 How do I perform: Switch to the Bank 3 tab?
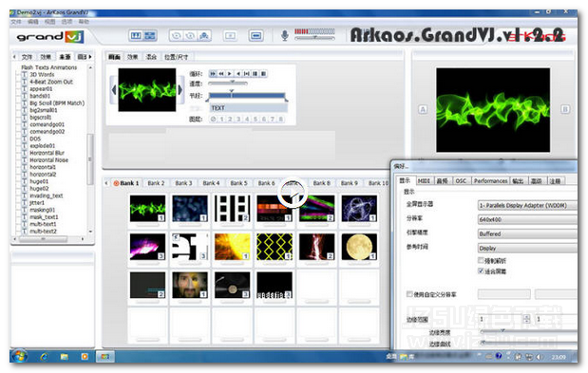(x=183, y=183)
